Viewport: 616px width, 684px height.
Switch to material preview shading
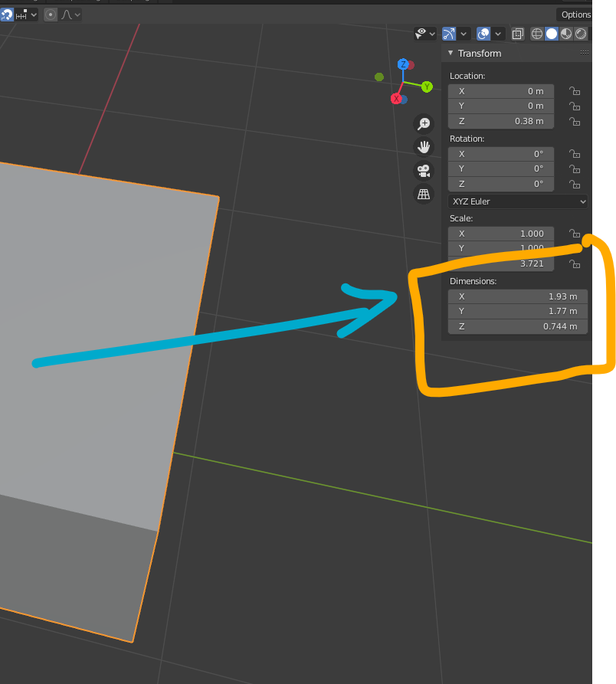click(x=566, y=34)
